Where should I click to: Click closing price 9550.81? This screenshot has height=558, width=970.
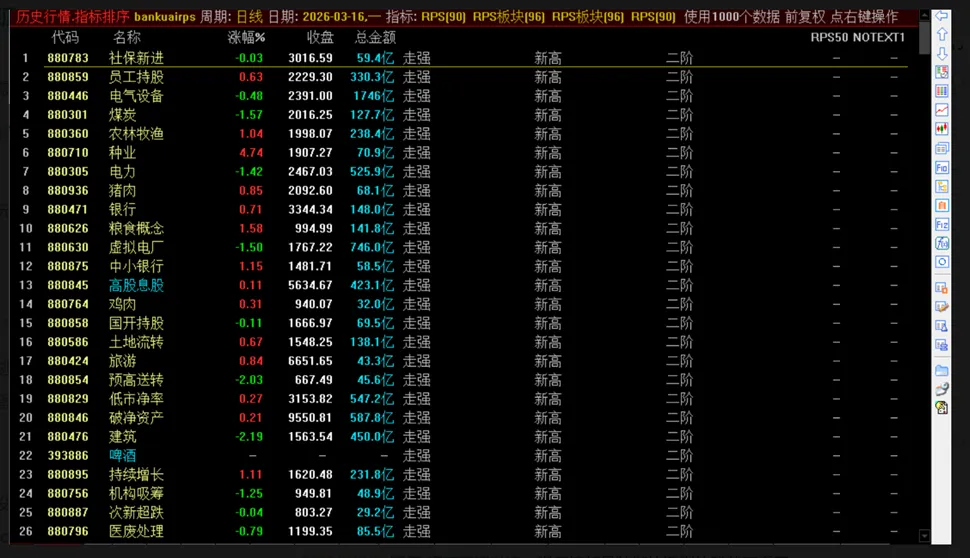click(x=310, y=418)
